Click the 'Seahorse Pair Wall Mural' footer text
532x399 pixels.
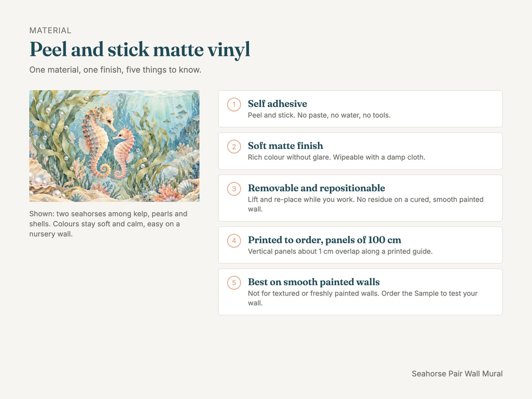tap(457, 374)
